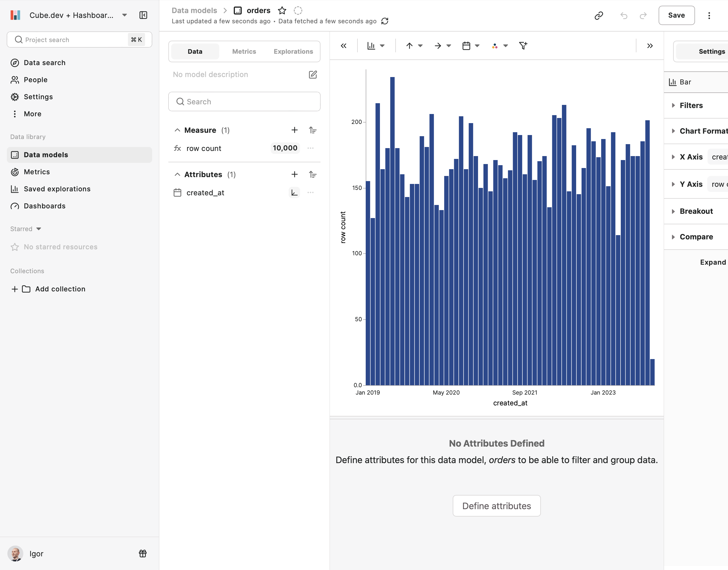728x570 pixels.
Task: Edit the model description pencil icon
Action: point(313,74)
